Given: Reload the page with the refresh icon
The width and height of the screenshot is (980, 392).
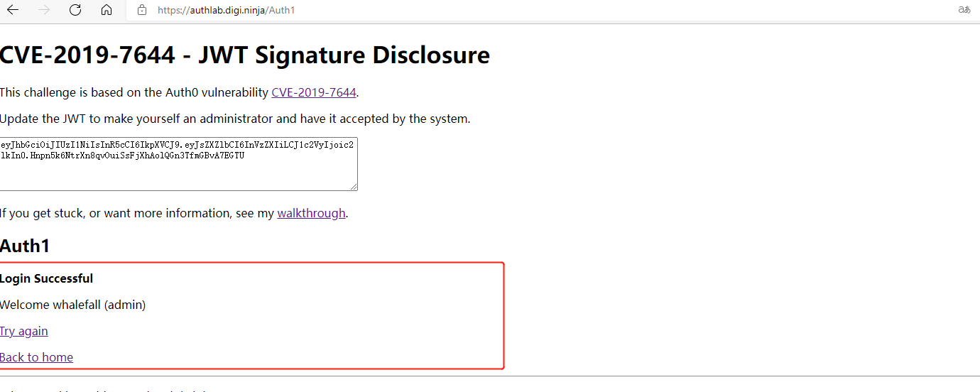Looking at the screenshot, I should pos(75,10).
